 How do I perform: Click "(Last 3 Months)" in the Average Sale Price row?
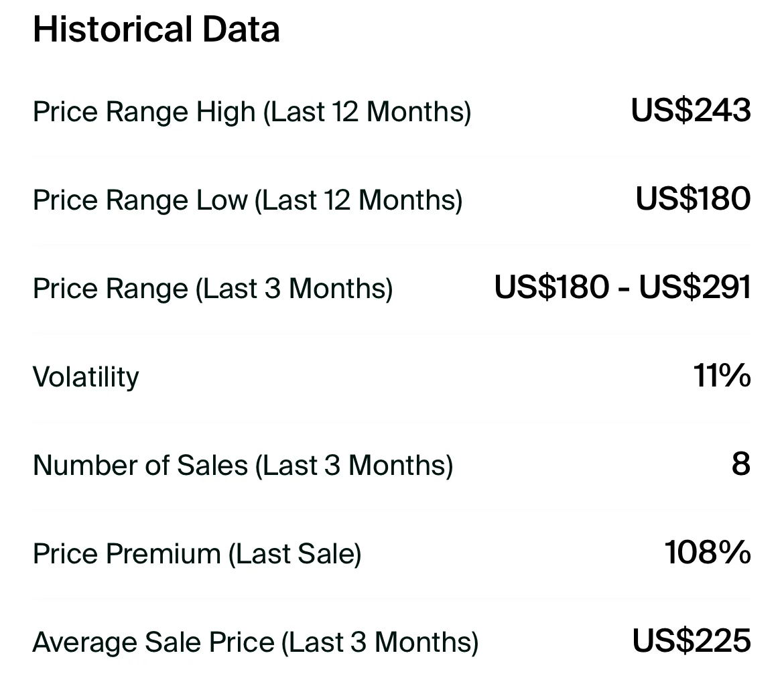[x=380, y=642]
